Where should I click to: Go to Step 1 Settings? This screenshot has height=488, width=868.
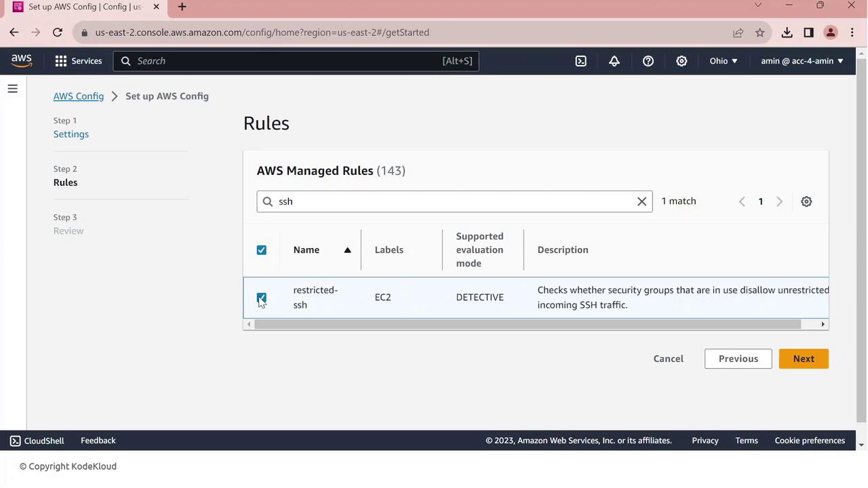coord(71,134)
